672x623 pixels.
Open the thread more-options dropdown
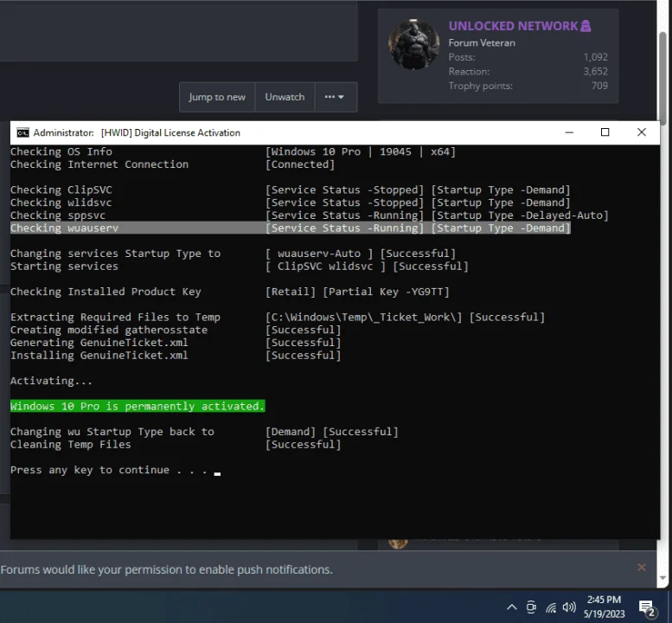(336, 97)
